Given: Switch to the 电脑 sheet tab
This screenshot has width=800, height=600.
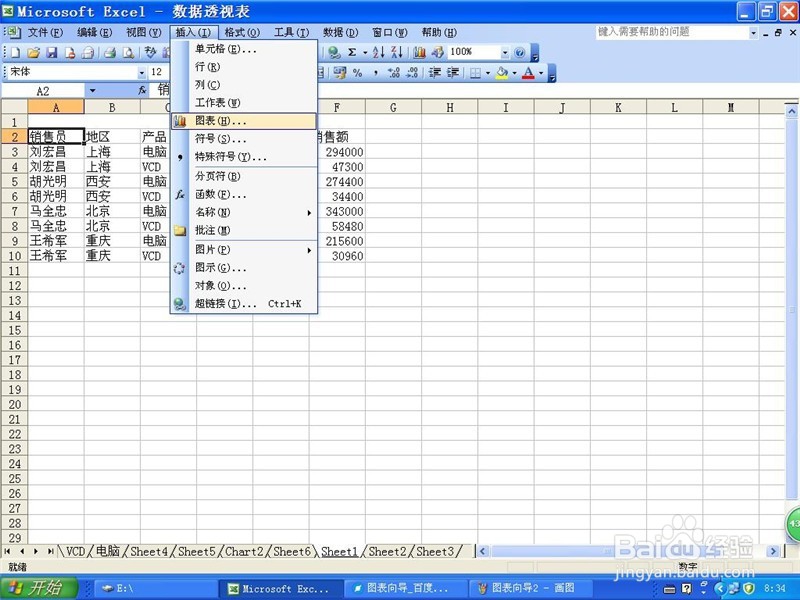Looking at the screenshot, I should pos(108,552).
